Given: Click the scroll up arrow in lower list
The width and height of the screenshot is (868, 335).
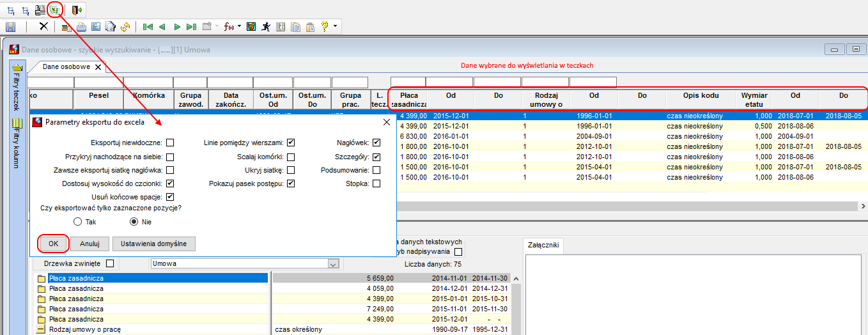Looking at the screenshot, I should (x=517, y=279).
